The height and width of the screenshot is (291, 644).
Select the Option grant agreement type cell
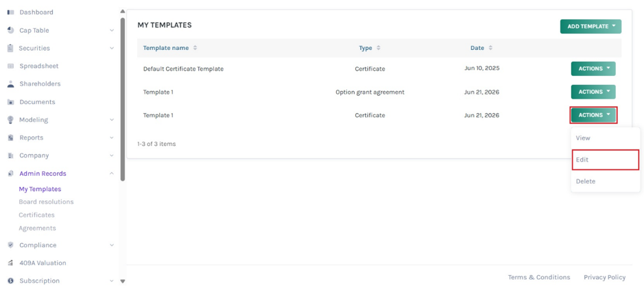370,92
